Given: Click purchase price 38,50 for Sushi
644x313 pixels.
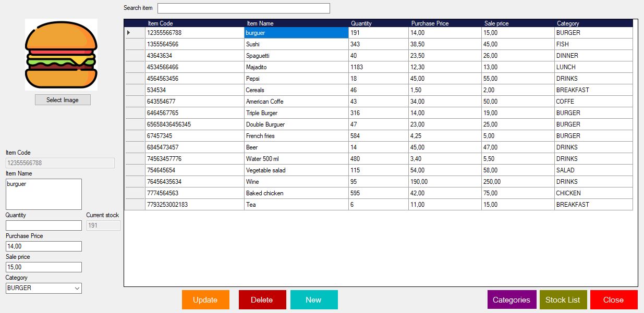Looking at the screenshot, I should tap(445, 44).
